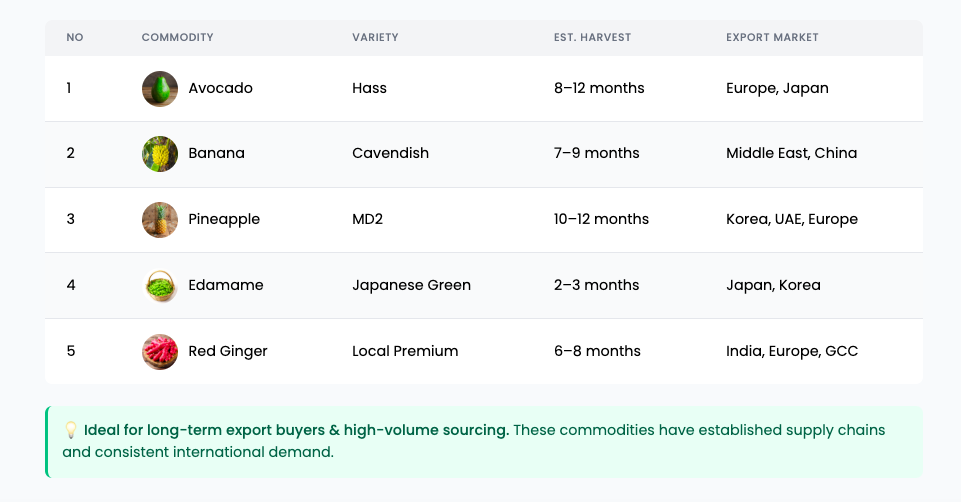
Task: Click the Japanese Green variety text
Action: tap(411, 286)
